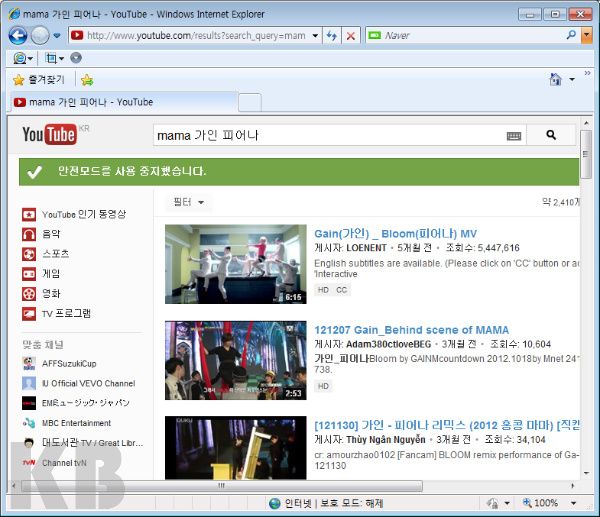The width and height of the screenshot is (600, 517).
Task: Open the 즐겨찾기 favorites button
Action: point(39,80)
